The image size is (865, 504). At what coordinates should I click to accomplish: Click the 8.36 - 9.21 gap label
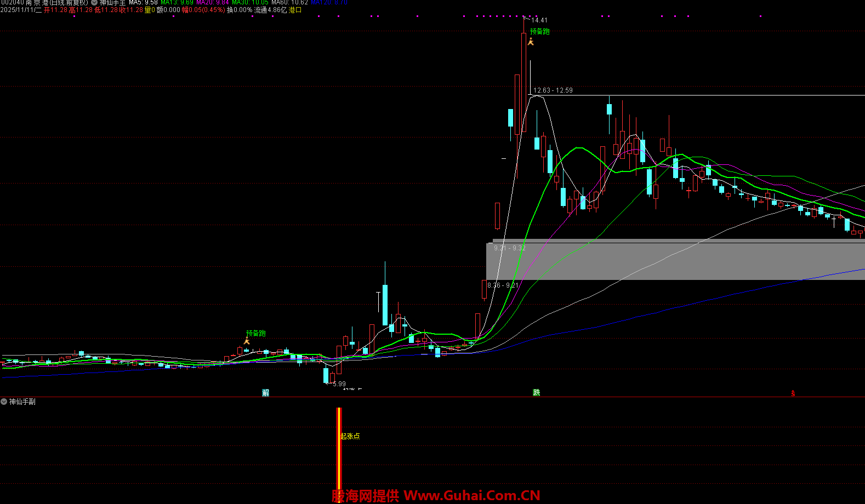503,285
